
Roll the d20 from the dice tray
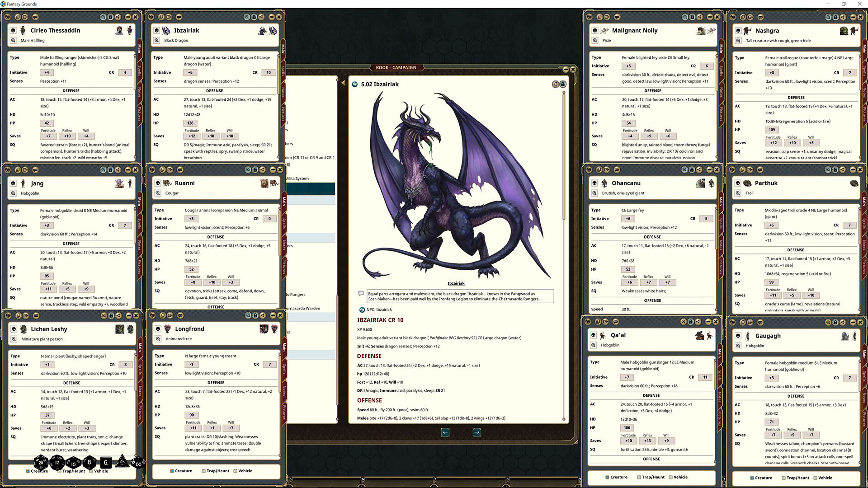coord(41,463)
